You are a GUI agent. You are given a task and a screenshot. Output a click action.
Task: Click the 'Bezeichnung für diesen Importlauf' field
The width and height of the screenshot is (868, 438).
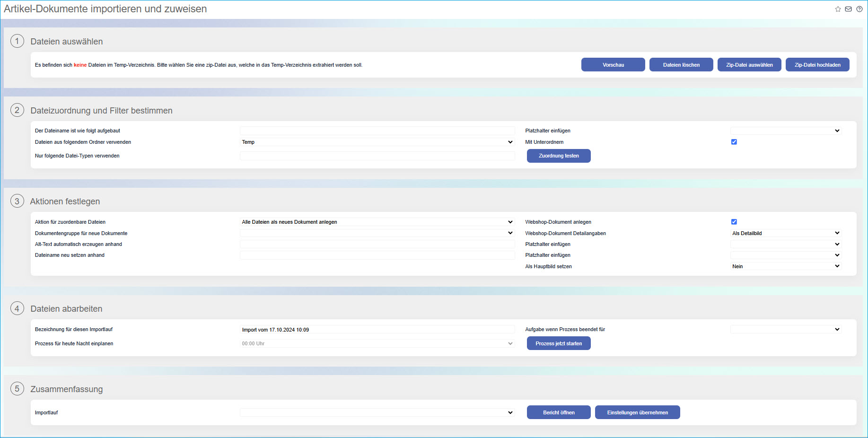[377, 330]
